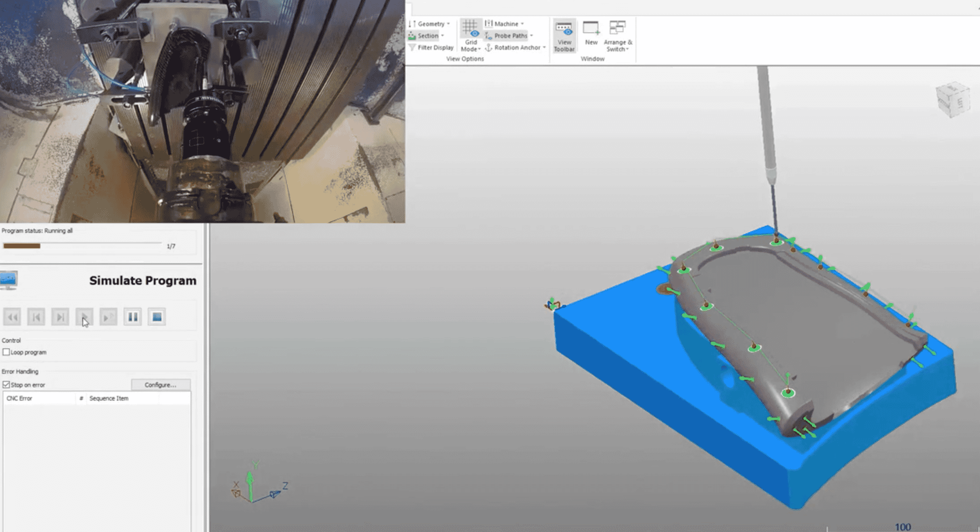Toggle Probe Paths display
The width and height of the screenshot is (980, 532).
(x=510, y=36)
